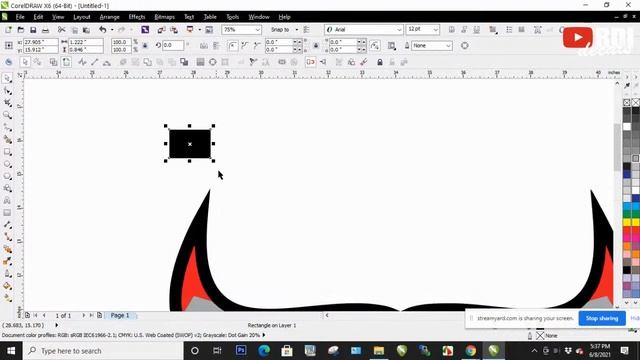Click the New document icon

(x=8, y=30)
